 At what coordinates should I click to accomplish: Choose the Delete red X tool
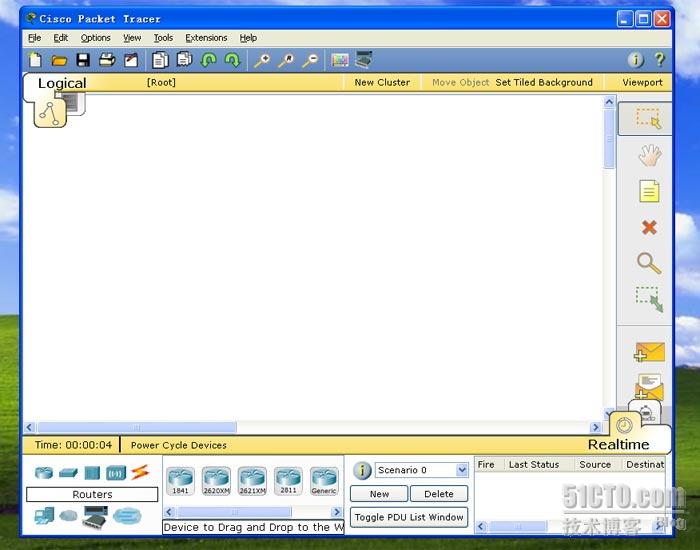click(649, 227)
